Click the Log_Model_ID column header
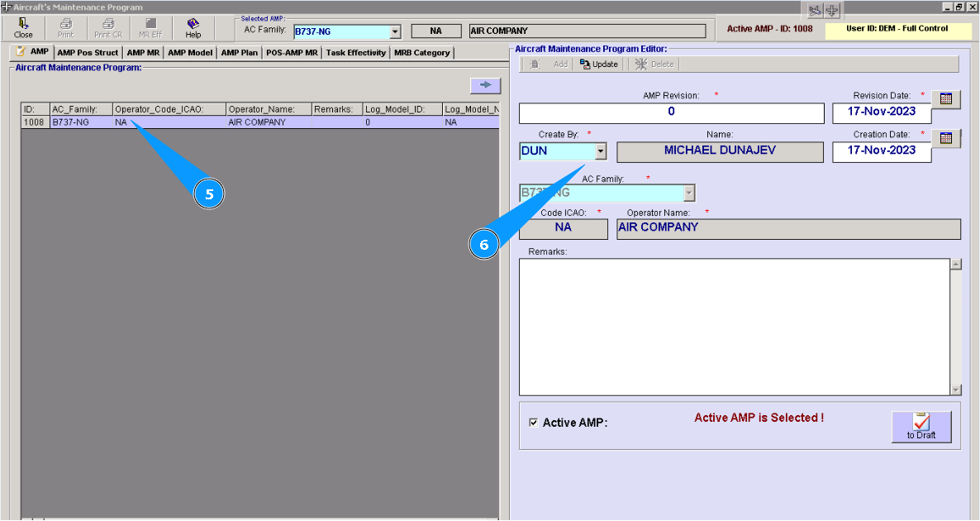980x521 pixels. [403, 109]
